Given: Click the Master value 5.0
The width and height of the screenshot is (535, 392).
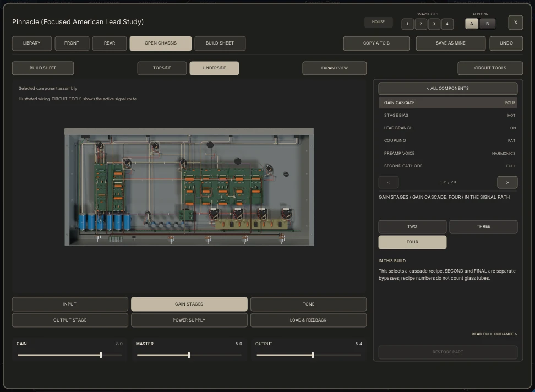Looking at the screenshot, I should (238, 344).
